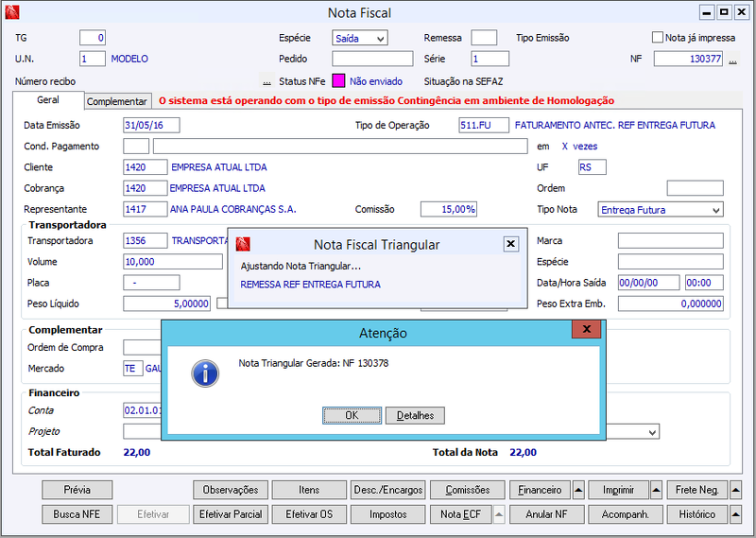
Task: Click the small checkbox beside Peso Líquido field
Action: click(221, 304)
